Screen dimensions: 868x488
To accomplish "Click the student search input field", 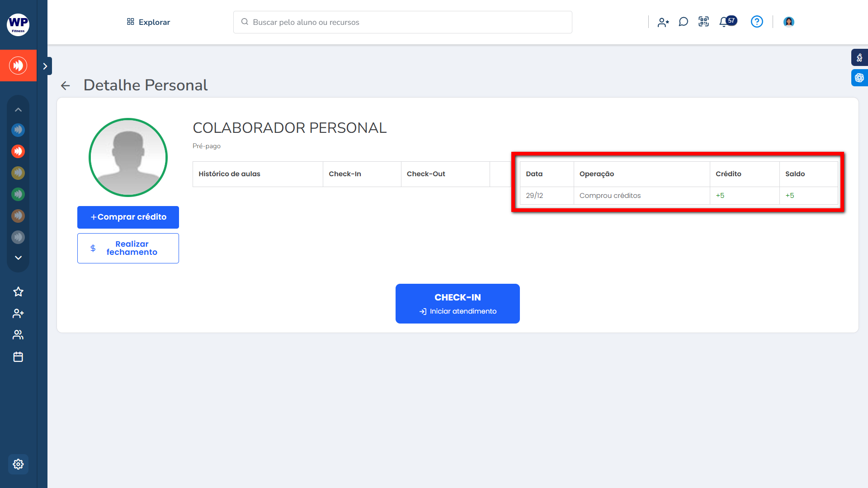I will tap(402, 22).
